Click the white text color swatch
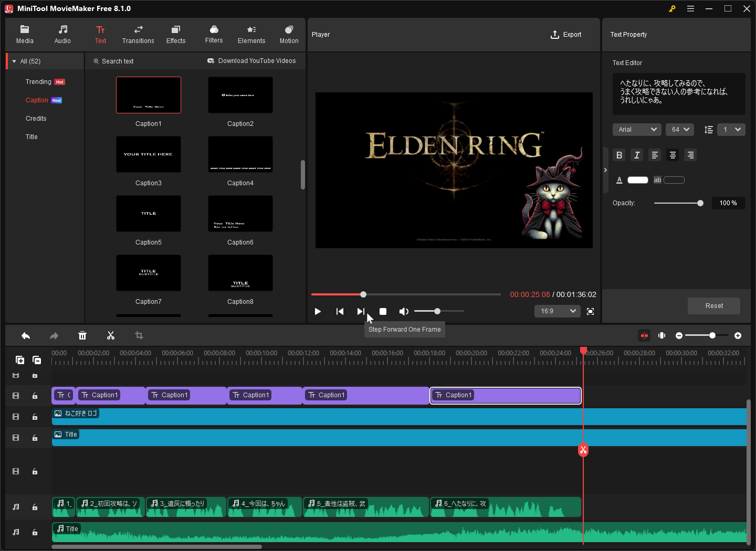This screenshot has width=756, height=551. (638, 180)
